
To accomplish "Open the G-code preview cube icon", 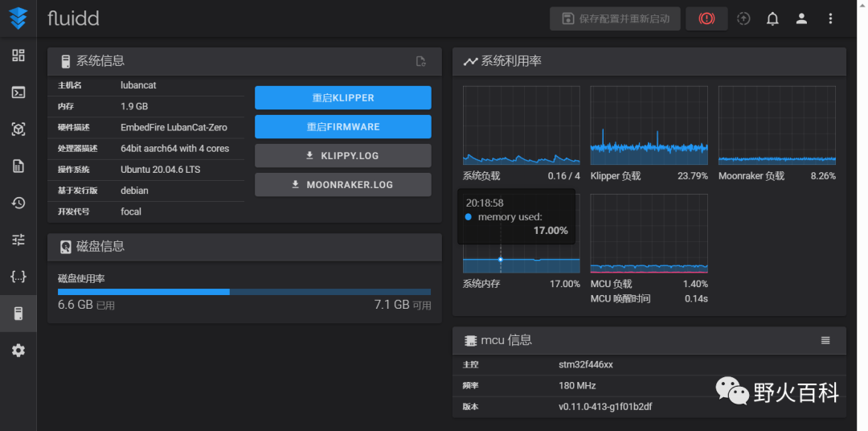I will click(18, 129).
